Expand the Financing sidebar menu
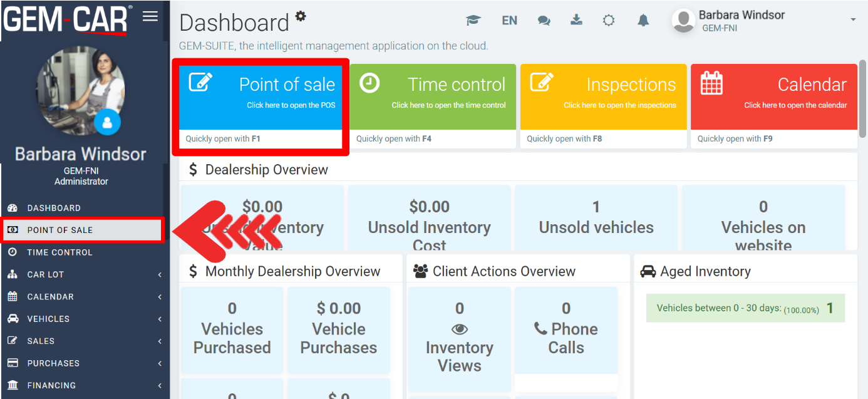The height and width of the screenshot is (399, 868). pos(85,385)
